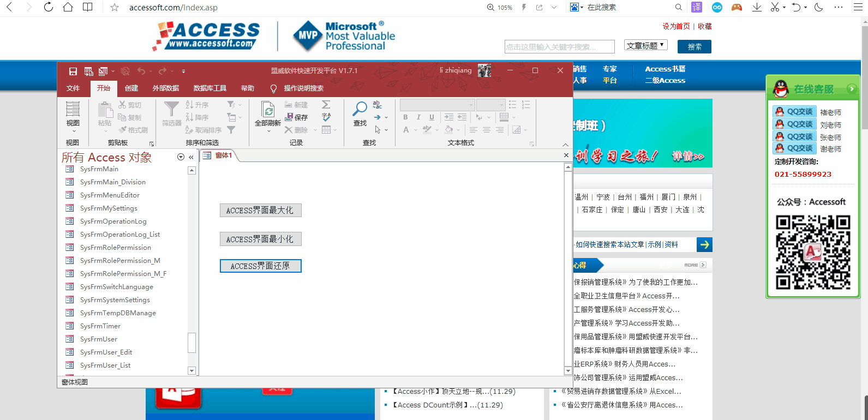
Task: Click Remove Sort (取消排序) icon
Action: click(x=189, y=130)
